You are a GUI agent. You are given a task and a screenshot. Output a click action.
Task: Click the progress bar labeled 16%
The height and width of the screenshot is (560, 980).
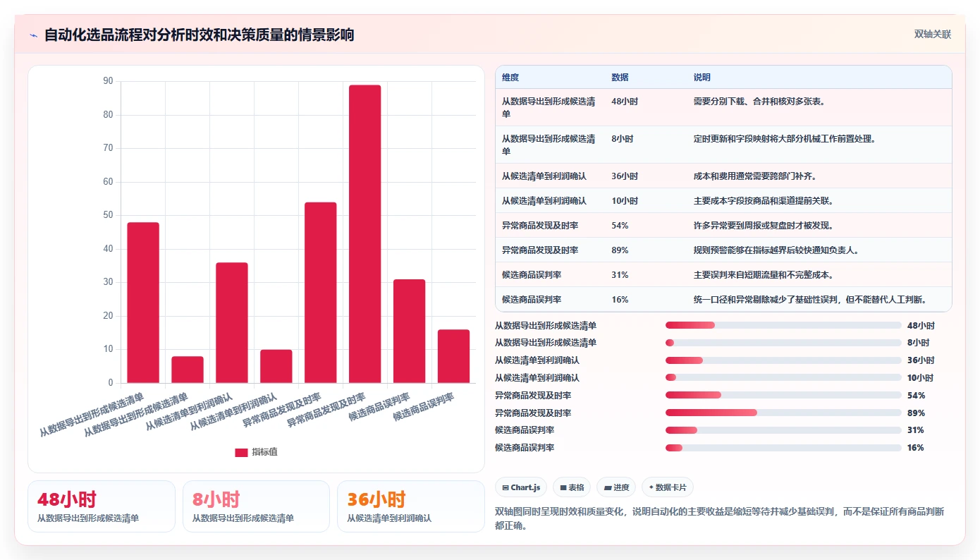click(x=783, y=448)
